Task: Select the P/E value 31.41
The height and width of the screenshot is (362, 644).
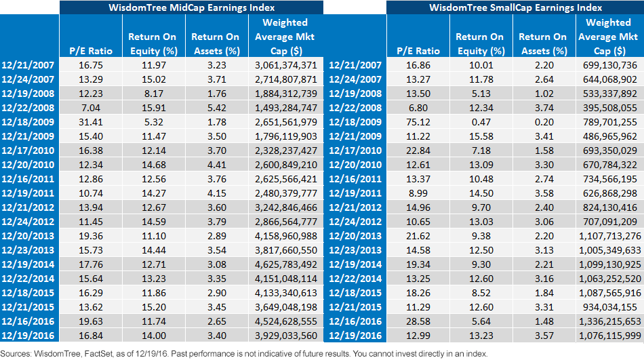Action: click(91, 122)
